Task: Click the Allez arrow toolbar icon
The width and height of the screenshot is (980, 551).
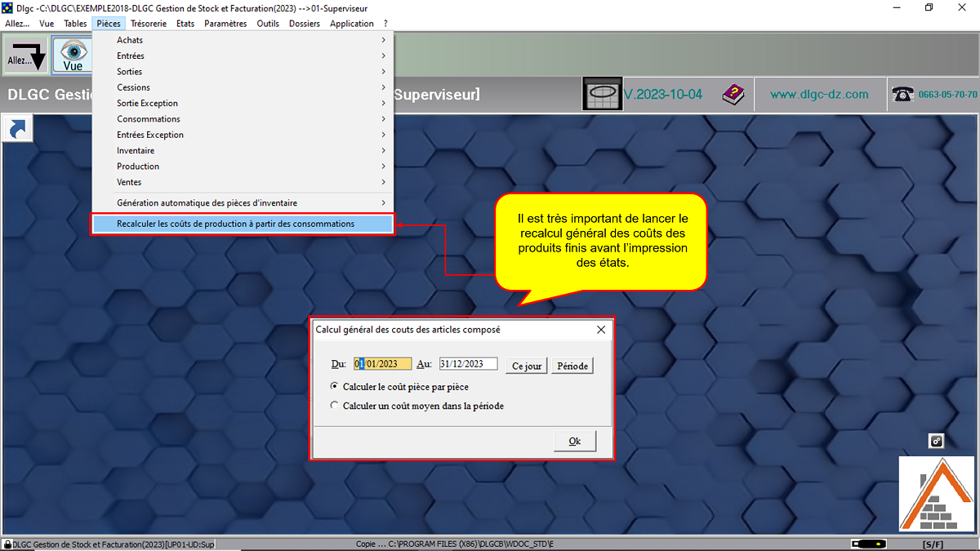Action: 25,56
